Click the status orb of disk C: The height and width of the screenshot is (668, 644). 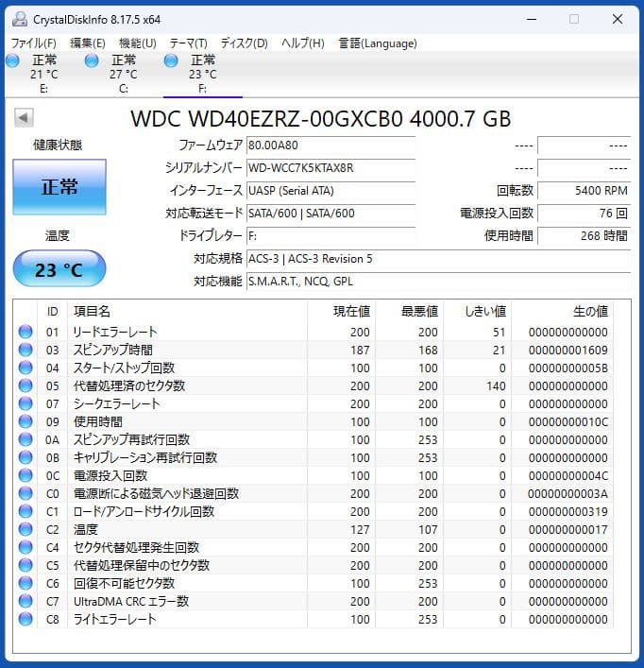[92, 60]
